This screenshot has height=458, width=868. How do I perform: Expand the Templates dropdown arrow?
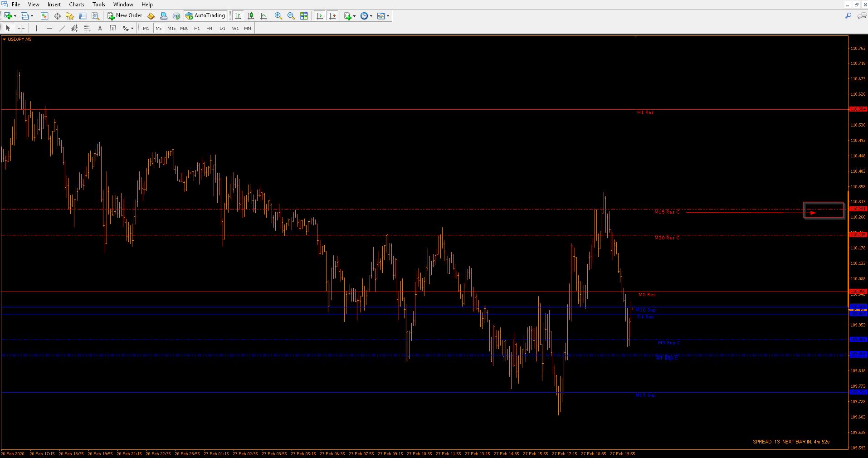click(x=388, y=16)
